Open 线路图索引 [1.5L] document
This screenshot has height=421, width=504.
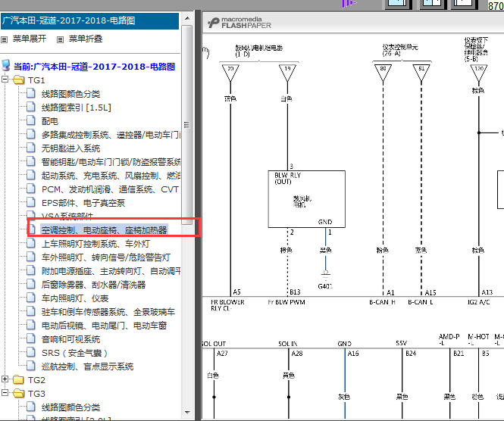(x=77, y=108)
